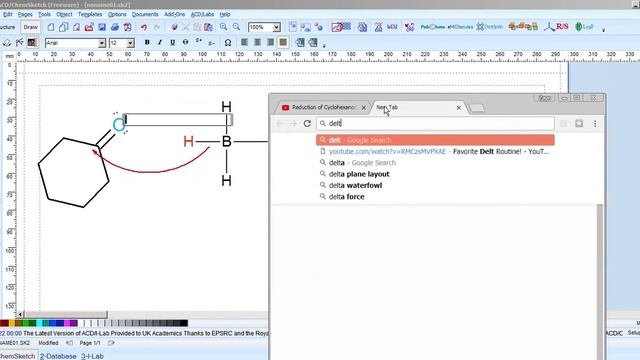Open a new Chrome tab button
Image resolution: width=640 pixels, height=360 pixels.
[x=476, y=108]
